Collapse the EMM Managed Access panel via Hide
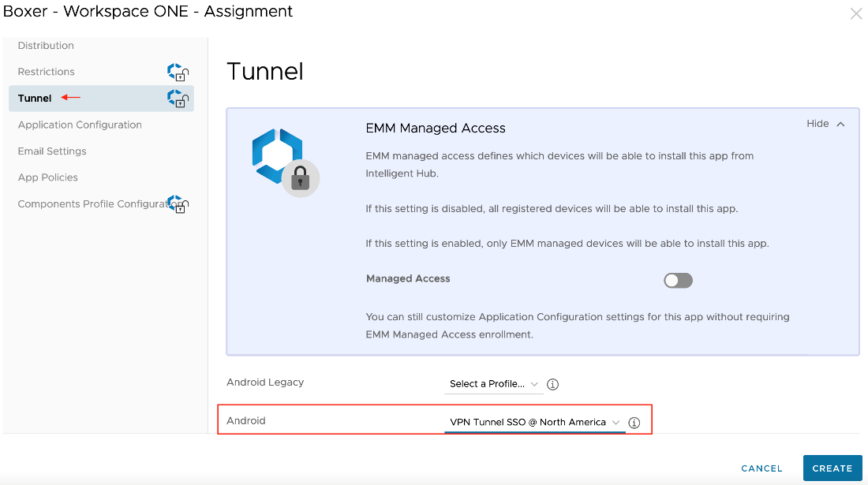Screen dimensions: 868x485 click(x=825, y=123)
